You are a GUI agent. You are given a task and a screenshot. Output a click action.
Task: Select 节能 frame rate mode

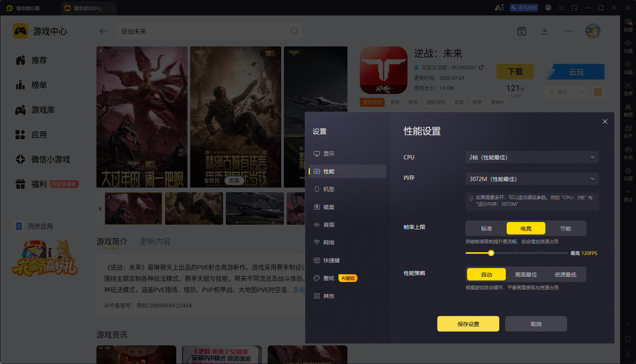pos(566,229)
